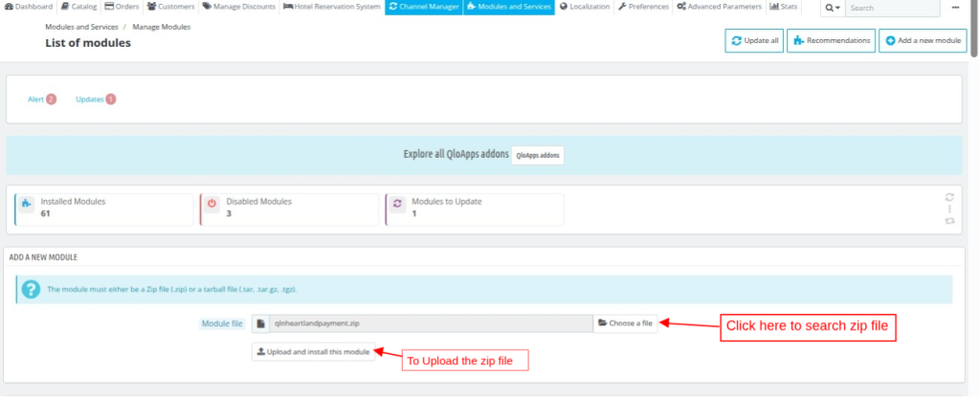The width and height of the screenshot is (980, 397).
Task: Open the Catalog menu
Action: point(78,7)
